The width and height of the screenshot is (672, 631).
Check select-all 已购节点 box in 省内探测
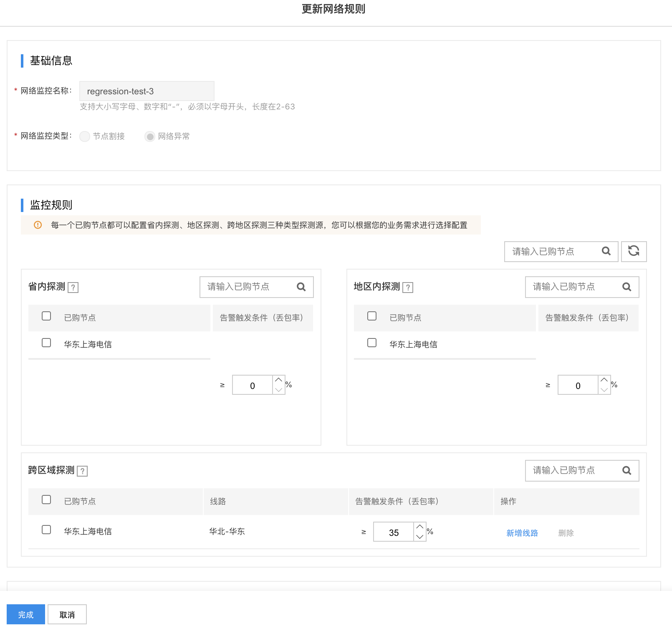(x=46, y=316)
